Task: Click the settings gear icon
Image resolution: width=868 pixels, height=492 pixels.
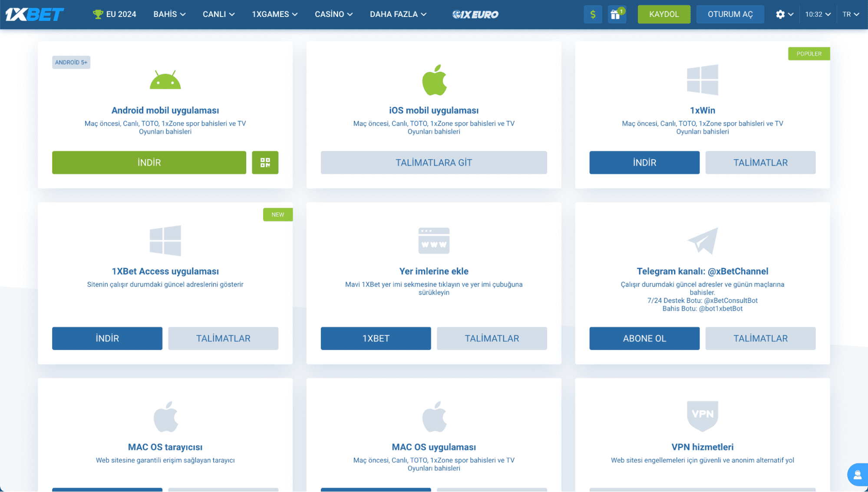Action: [780, 14]
